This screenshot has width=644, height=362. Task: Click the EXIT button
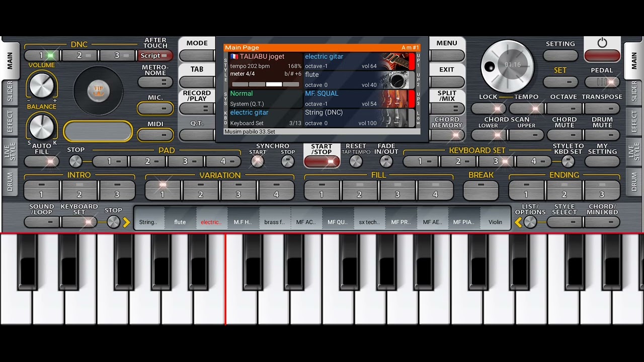447,82
